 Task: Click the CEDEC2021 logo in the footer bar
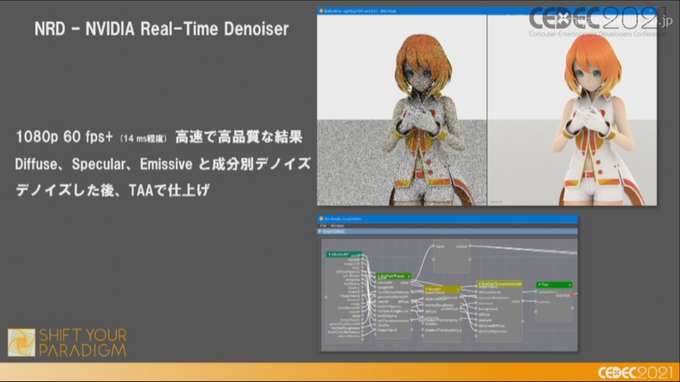[x=635, y=372]
